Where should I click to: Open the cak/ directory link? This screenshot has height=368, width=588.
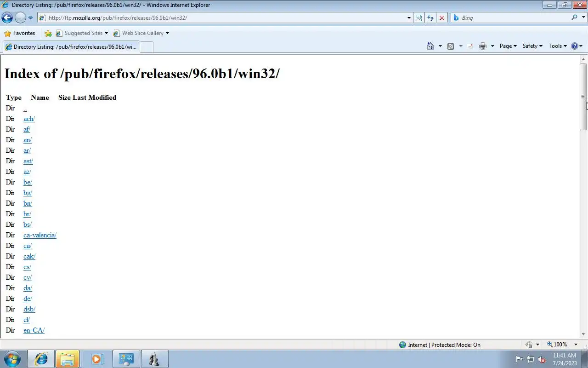29,257
